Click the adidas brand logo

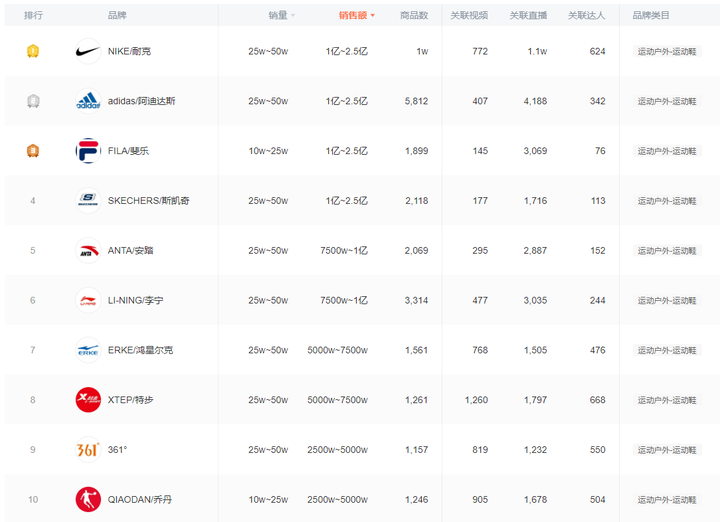tap(88, 101)
